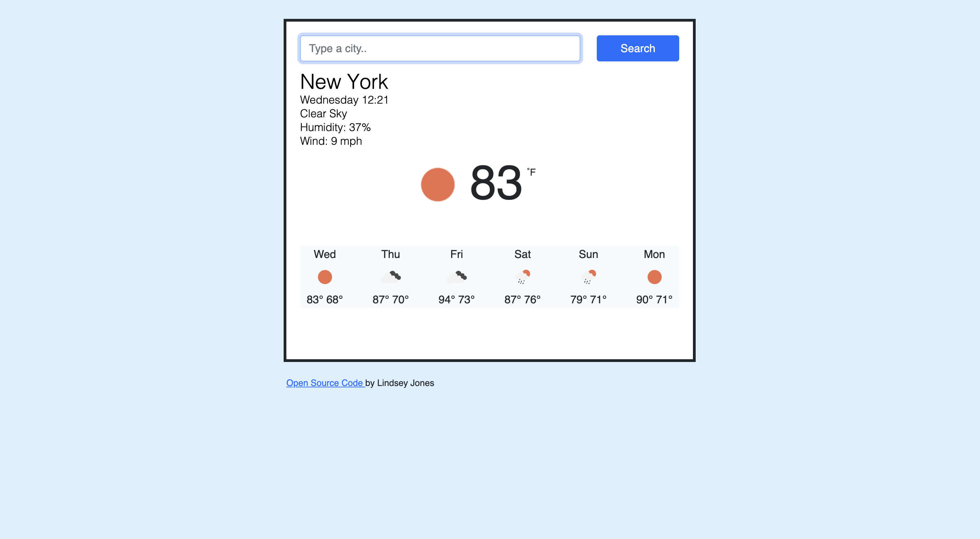Click the Wind: 9 mph text

(x=331, y=141)
